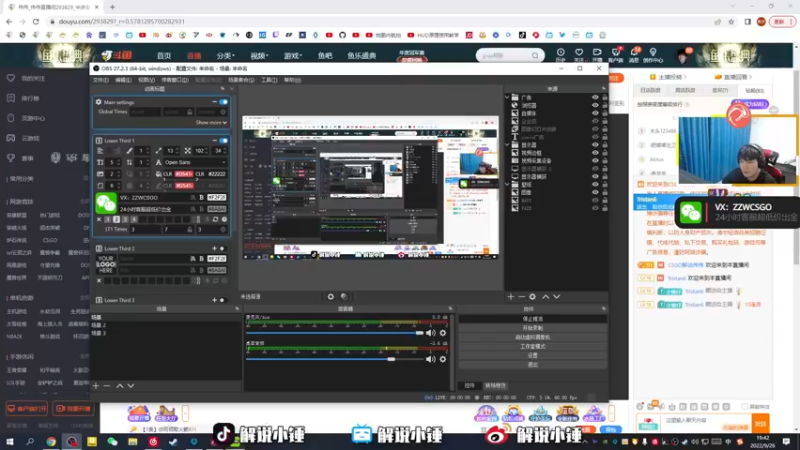Open the Windows Start menu
The height and width of the screenshot is (450, 800).
(10, 441)
